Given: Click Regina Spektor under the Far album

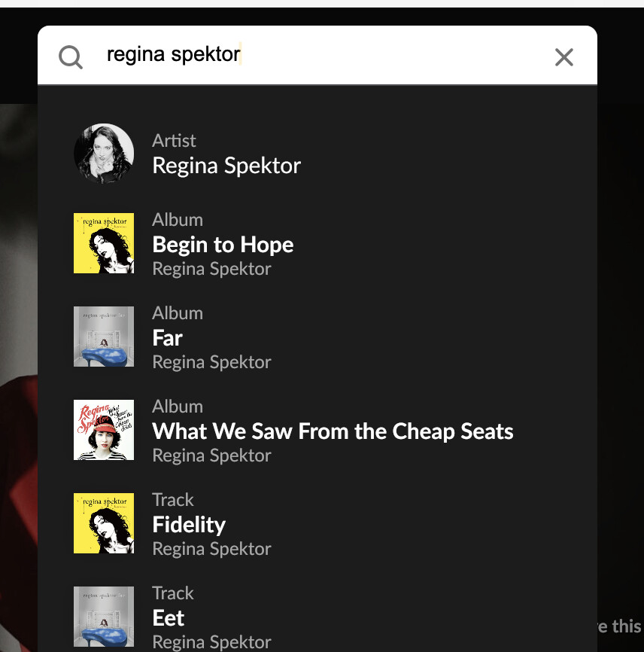Looking at the screenshot, I should (x=212, y=362).
